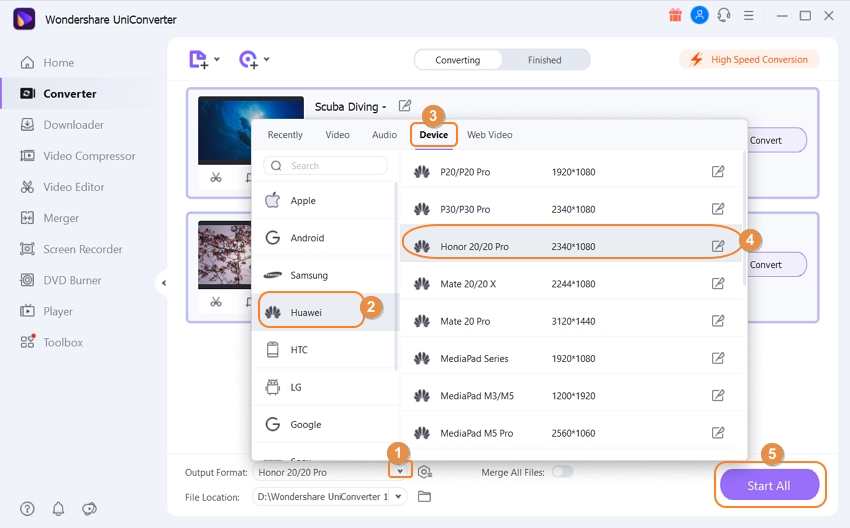Open the Downloader section
The height and width of the screenshot is (528, 850).
62,125
